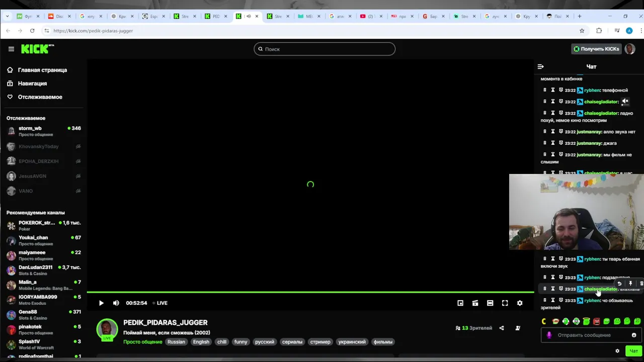Open JesusAVGN followed channel
The width and height of the screenshot is (644, 362).
coord(44,176)
